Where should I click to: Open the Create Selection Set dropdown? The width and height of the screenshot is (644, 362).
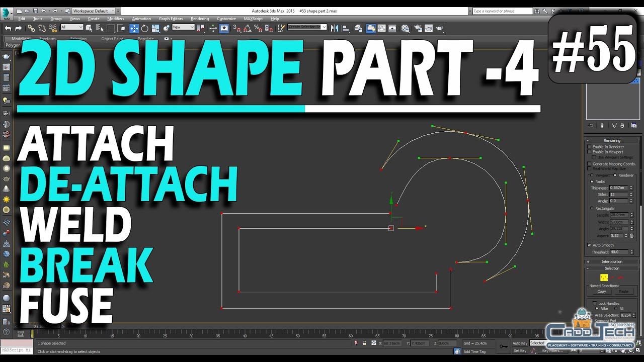(x=307, y=27)
